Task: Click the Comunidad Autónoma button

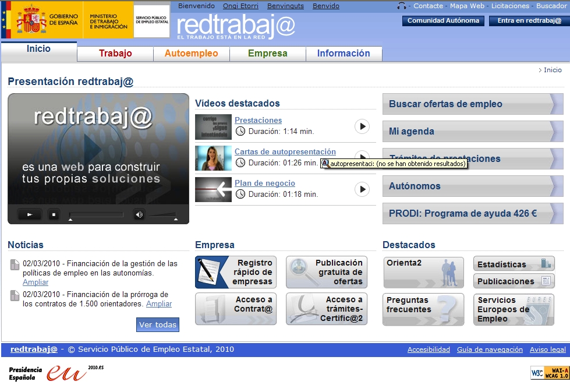Action: click(443, 21)
